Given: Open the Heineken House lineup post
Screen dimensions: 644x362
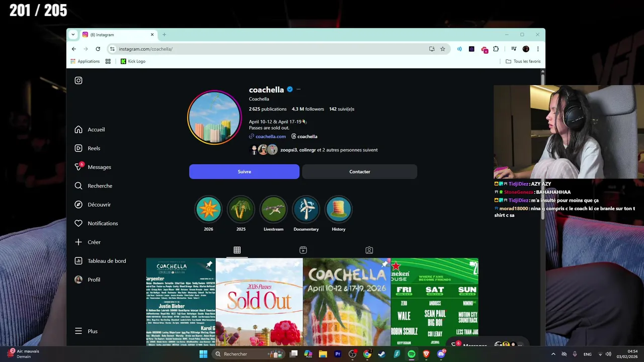Looking at the screenshot, I should pyautogui.click(x=435, y=302).
